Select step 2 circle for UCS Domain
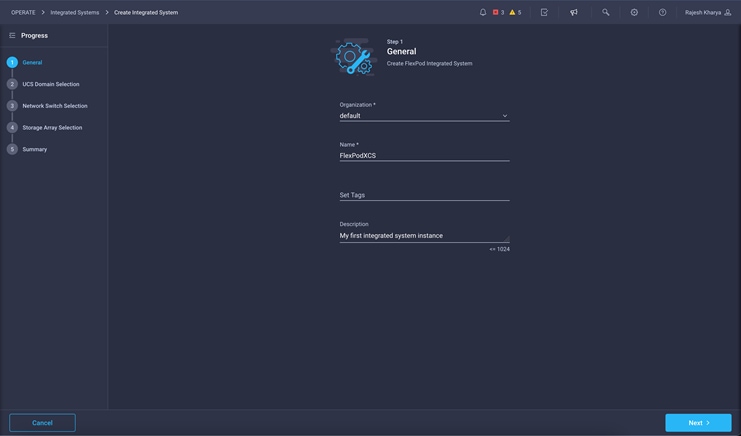 pos(12,84)
